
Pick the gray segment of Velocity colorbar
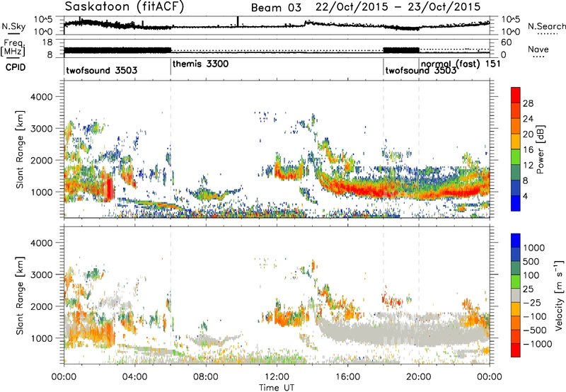click(516, 295)
